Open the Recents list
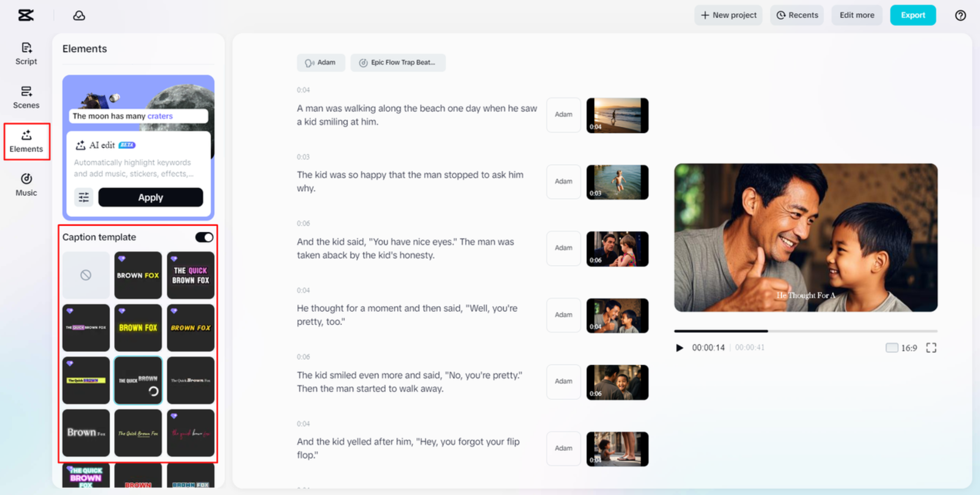Viewport: 980px width, 495px height. point(797,15)
